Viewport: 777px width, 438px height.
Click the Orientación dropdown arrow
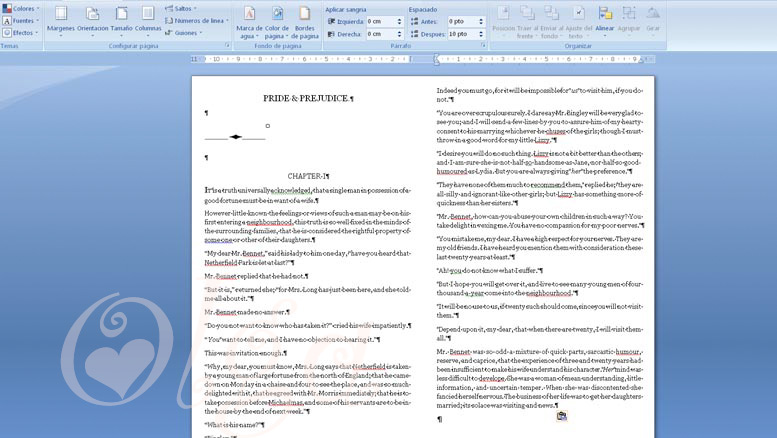(x=92, y=36)
